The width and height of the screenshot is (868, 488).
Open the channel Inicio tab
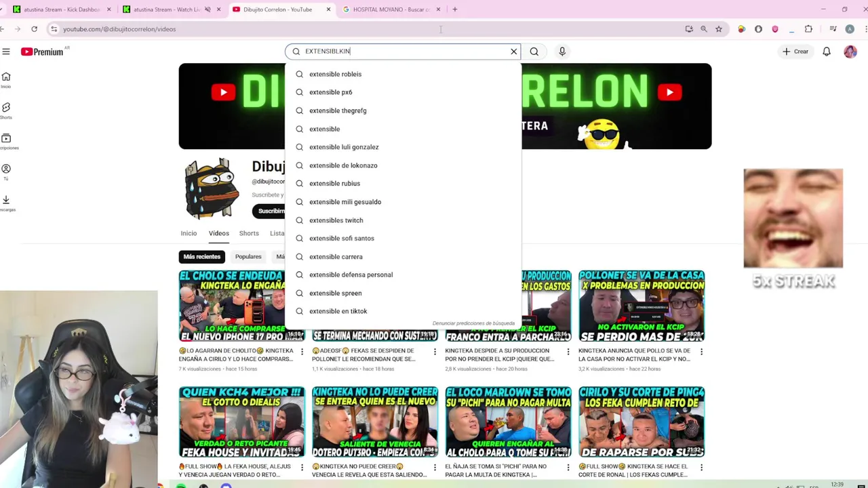pyautogui.click(x=189, y=234)
